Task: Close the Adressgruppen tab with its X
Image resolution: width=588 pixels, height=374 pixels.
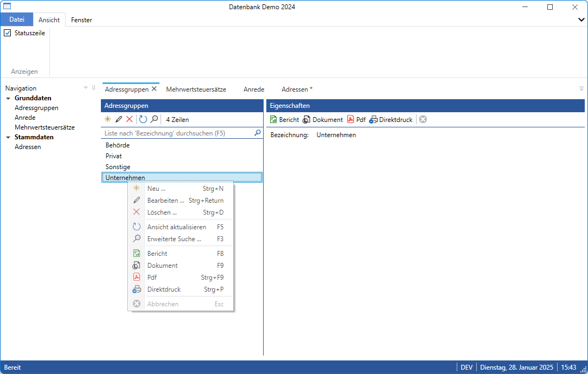Action: [154, 89]
